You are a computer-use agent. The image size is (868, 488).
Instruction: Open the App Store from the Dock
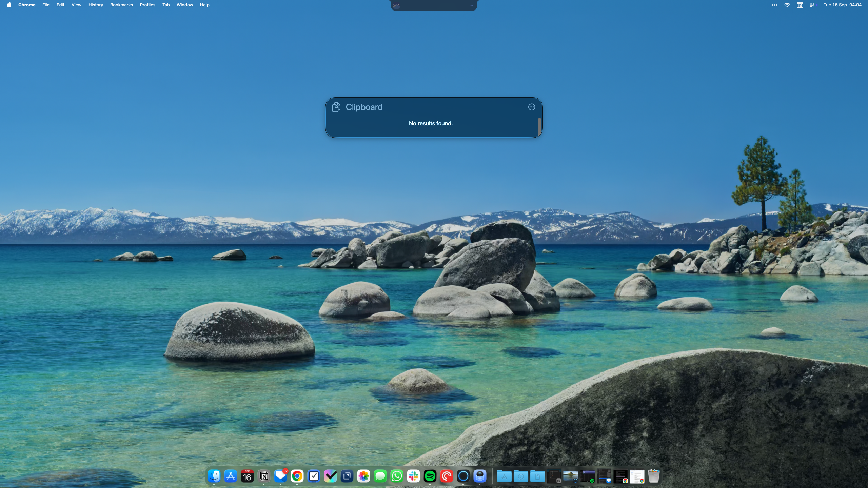[x=231, y=476]
